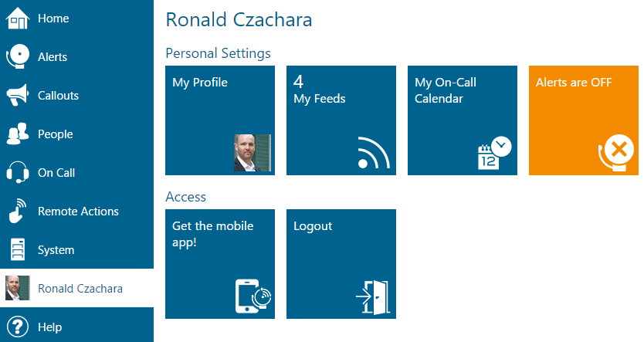Viewport: 644px width, 342px height.
Task: Click the Help question mark icon
Action: (x=18, y=327)
